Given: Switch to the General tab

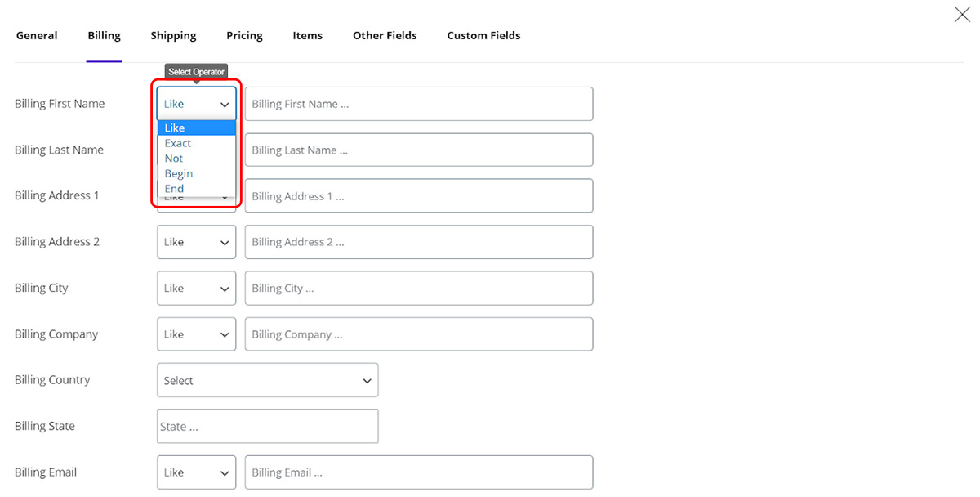Looking at the screenshot, I should pyautogui.click(x=37, y=36).
